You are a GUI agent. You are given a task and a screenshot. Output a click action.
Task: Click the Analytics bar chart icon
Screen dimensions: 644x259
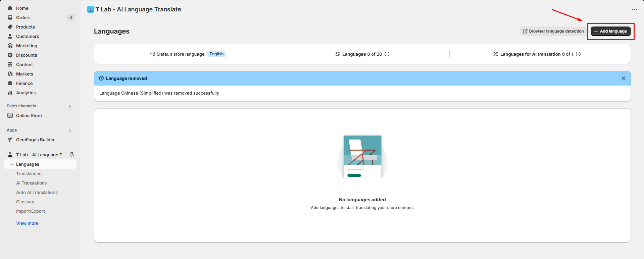point(10,93)
